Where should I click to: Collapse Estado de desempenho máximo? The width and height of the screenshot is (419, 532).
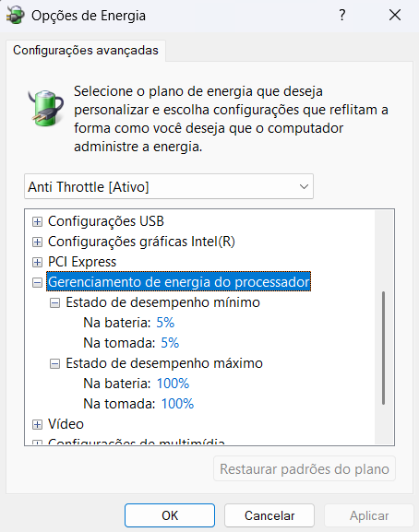click(x=54, y=363)
